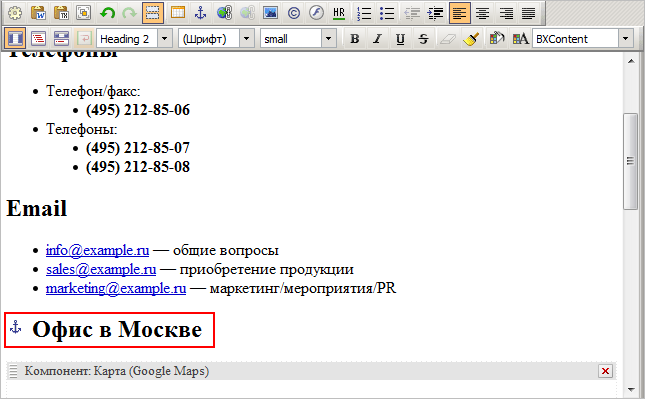Toggle center alignment
The image size is (645, 399).
(483, 13)
